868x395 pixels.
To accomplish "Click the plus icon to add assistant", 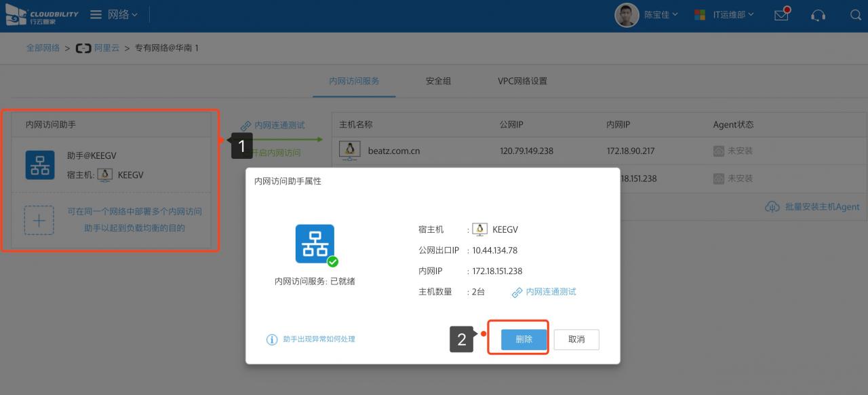I will pos(39,220).
